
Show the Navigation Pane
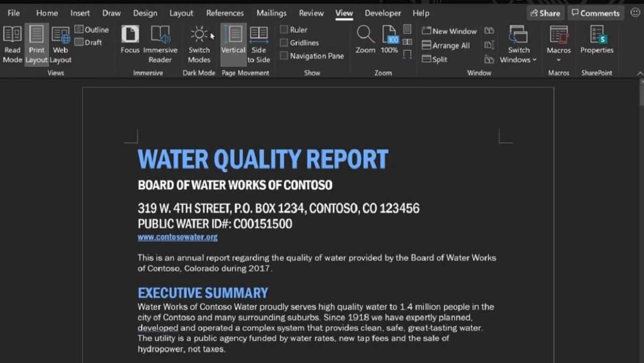[x=283, y=56]
